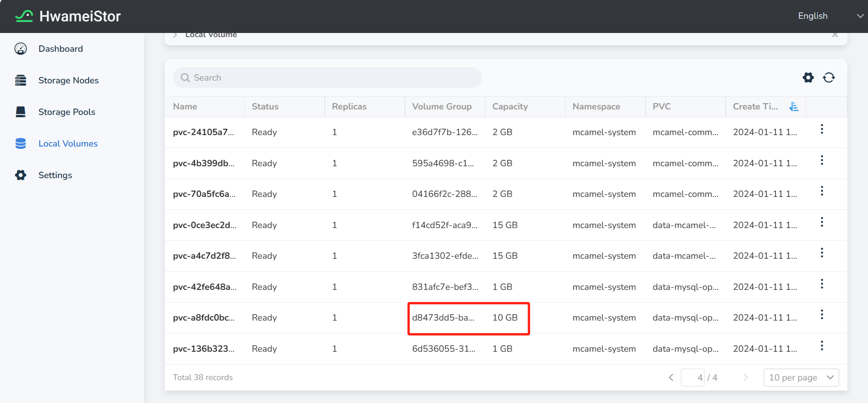
Task: Open actions menu for pvc-136b323 row
Action: (822, 346)
